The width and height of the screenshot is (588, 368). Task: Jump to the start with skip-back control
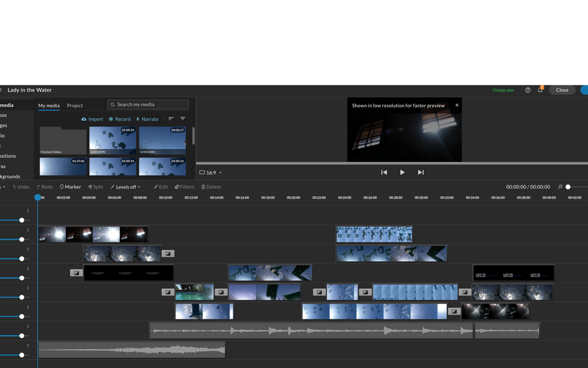[x=384, y=172]
